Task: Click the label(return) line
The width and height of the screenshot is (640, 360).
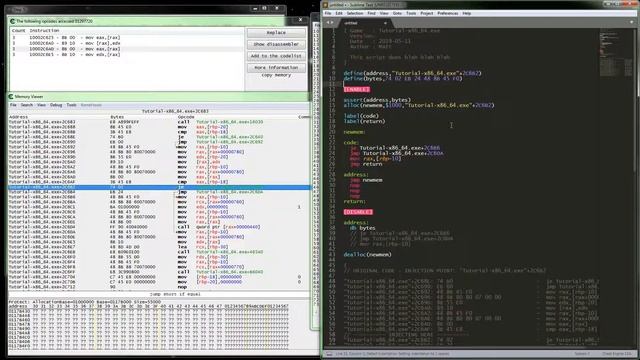Action: 364,121
